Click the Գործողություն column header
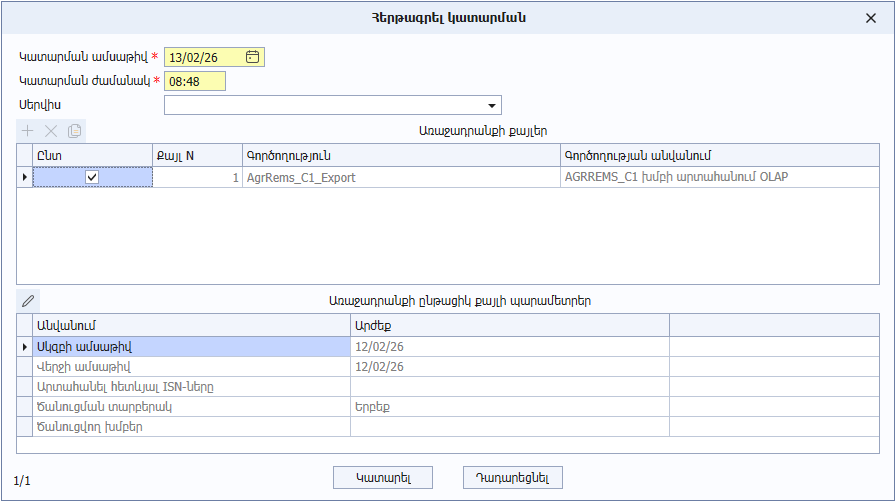Viewport: 895px width, 501px height. pyautogui.click(x=400, y=156)
